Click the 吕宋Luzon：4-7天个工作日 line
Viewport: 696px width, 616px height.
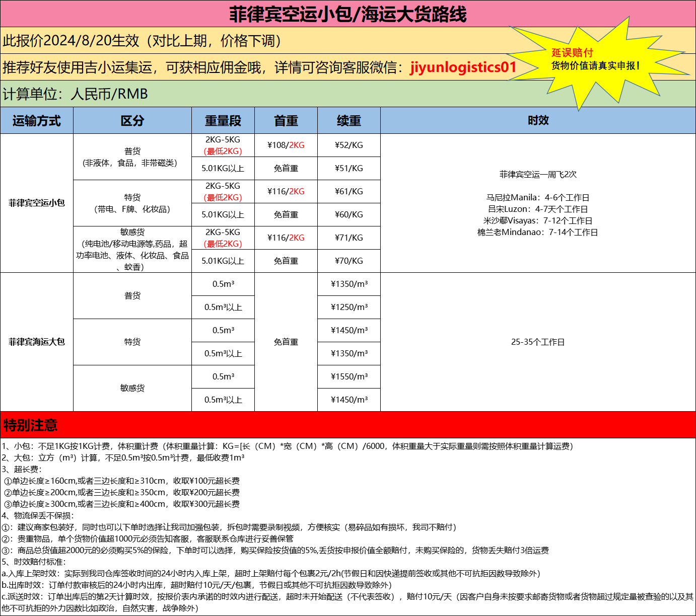[x=538, y=209]
